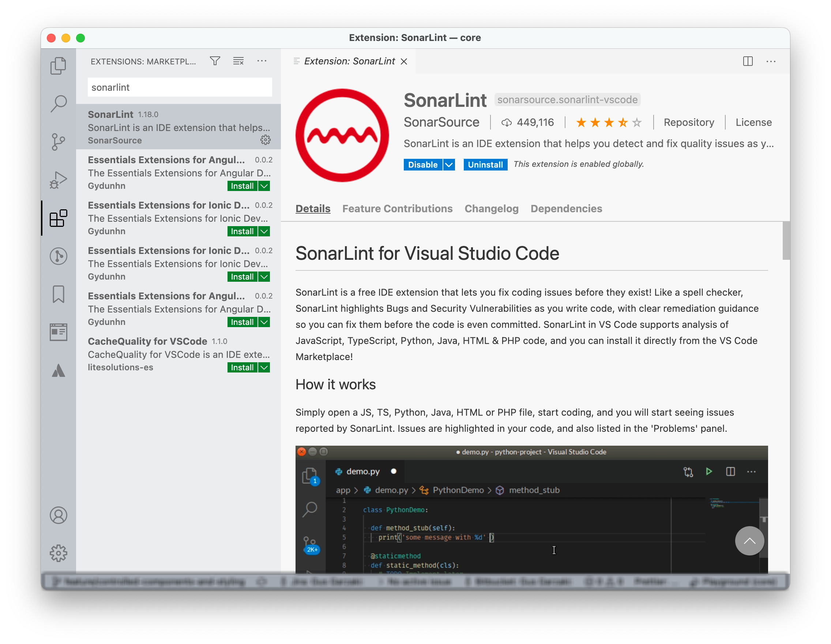Select the Extensions view icon
831x644 pixels.
click(58, 218)
